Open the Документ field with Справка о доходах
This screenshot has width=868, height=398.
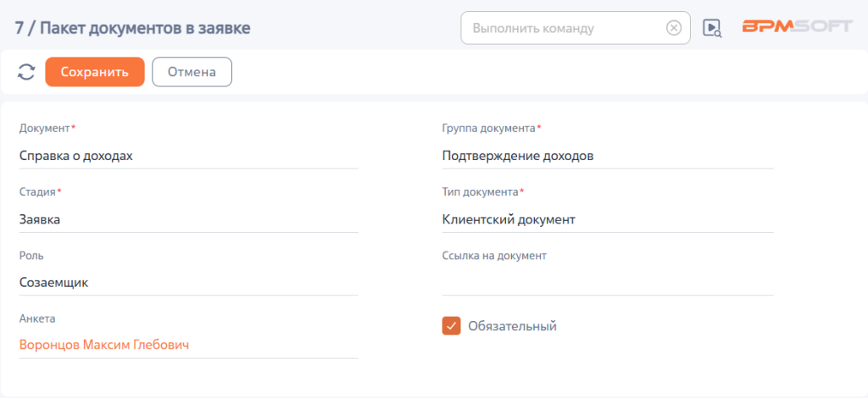coord(189,157)
